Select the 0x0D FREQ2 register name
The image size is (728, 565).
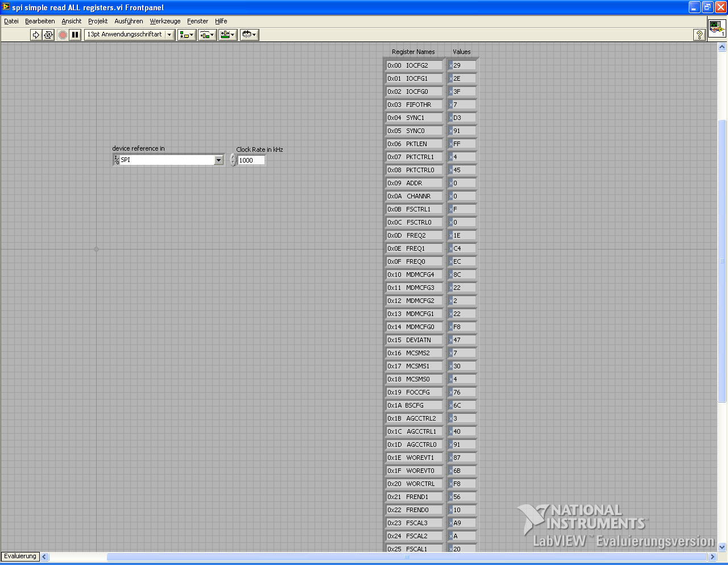414,235
